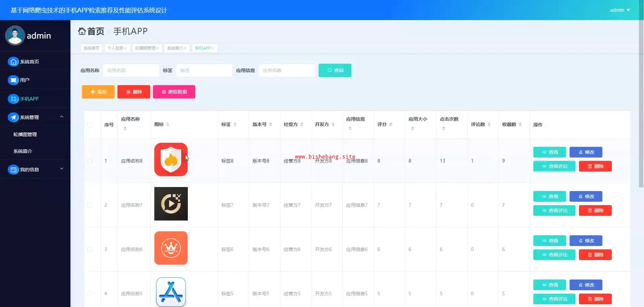Click the 查询 search button
The height and width of the screenshot is (307, 644).
coord(335,70)
